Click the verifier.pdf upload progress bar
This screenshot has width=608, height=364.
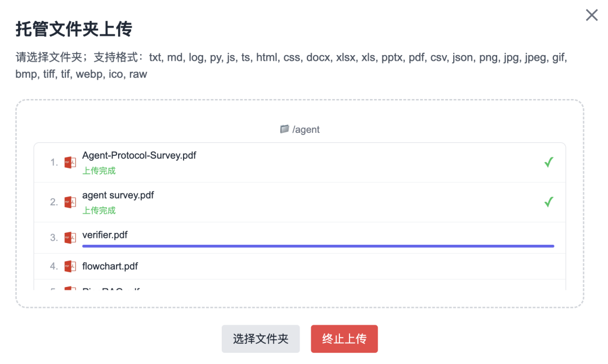coord(318,246)
